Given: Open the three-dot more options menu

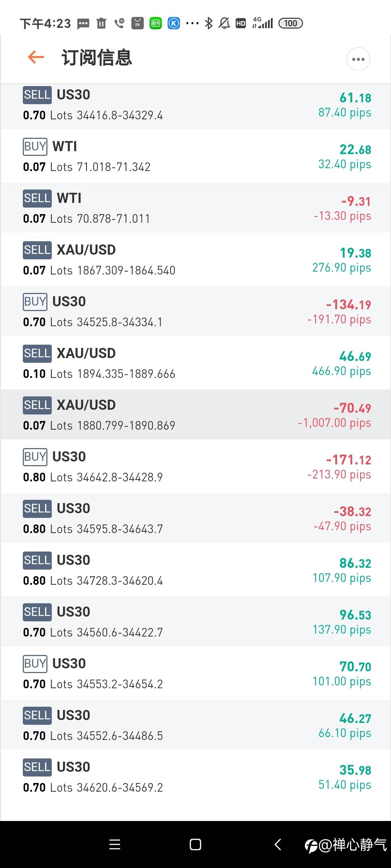Looking at the screenshot, I should point(358,59).
